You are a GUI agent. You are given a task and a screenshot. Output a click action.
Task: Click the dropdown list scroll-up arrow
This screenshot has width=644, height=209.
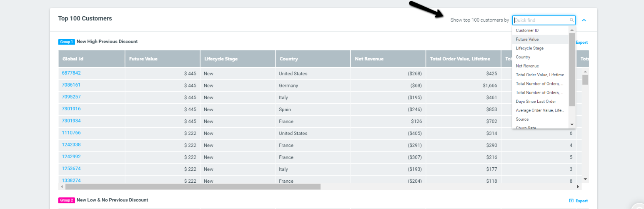(572, 30)
